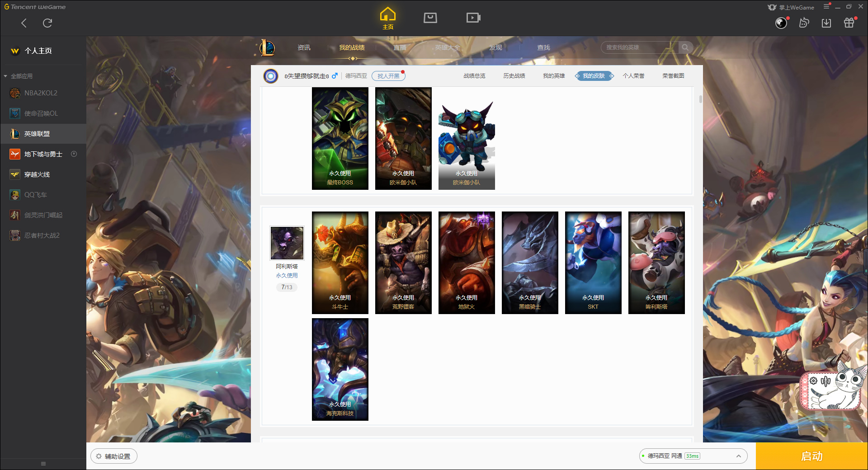Switch to 个人荣誉 sub-tab
This screenshot has height=470, width=868.
click(x=633, y=76)
